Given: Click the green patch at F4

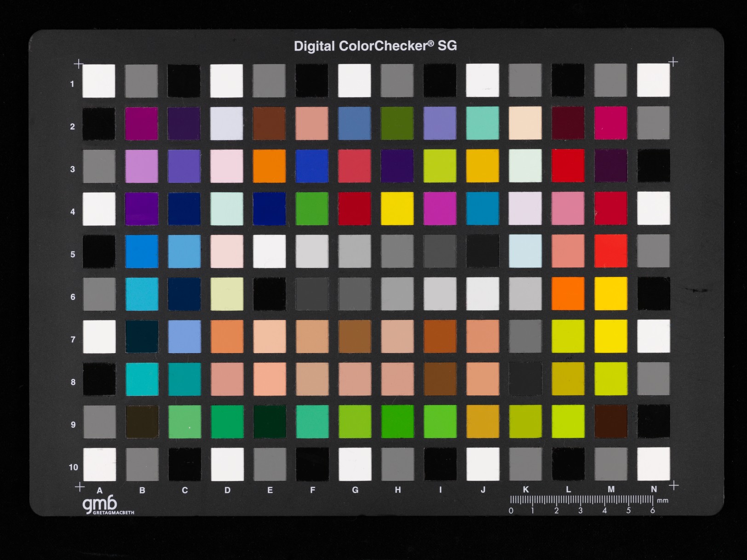Looking at the screenshot, I should click(312, 209).
